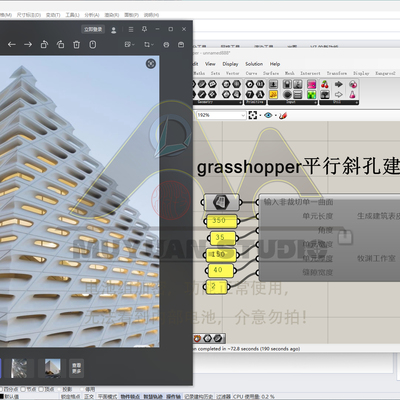Select the white building thumbnail in filmstrip
The image size is (400, 400).
[53, 368]
